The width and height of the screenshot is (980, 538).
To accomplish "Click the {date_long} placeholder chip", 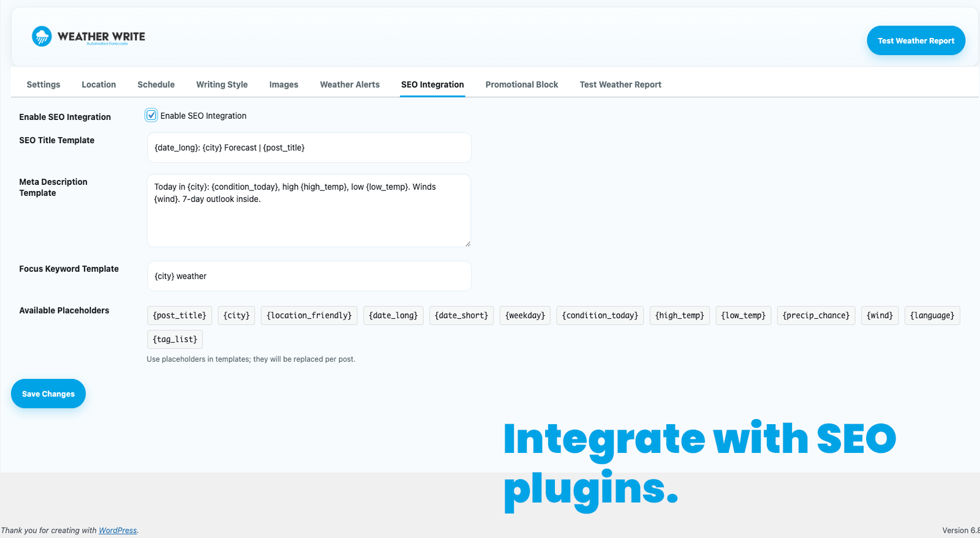I will tap(393, 315).
